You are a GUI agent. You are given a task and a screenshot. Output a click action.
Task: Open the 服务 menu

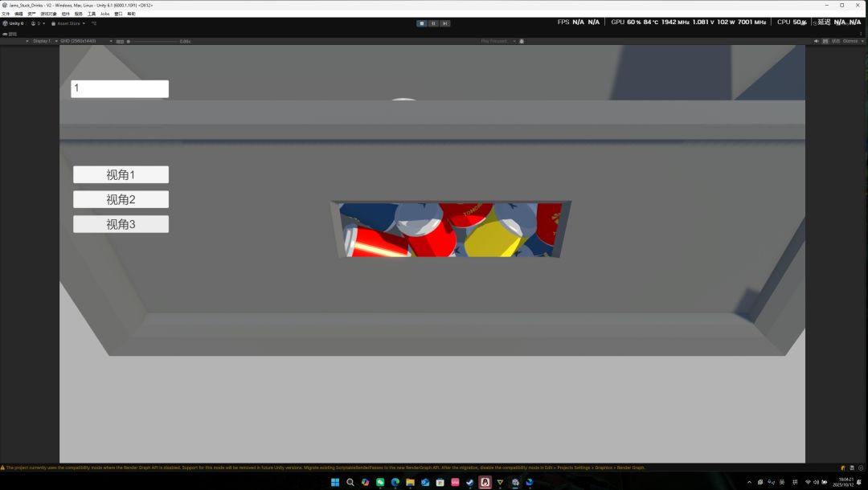click(x=79, y=14)
